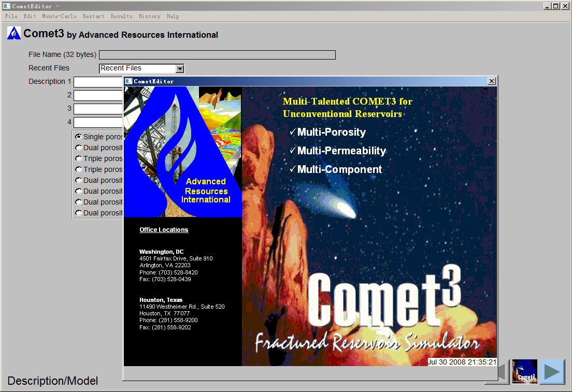Click the Comet3 splash thumbnail at bottom right
Viewport: 572px width, 392px height.
524,372
